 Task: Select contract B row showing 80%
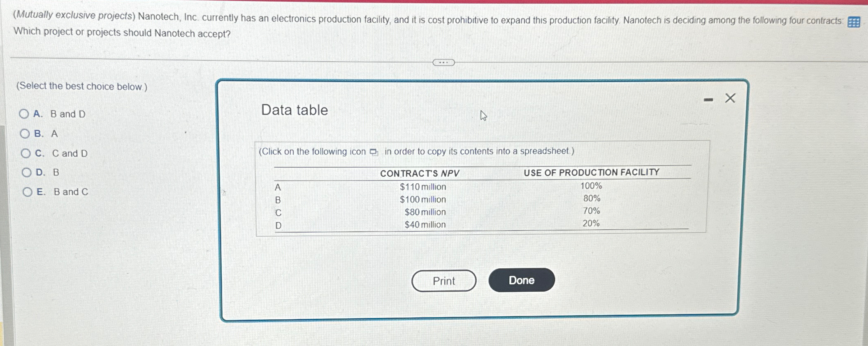click(x=591, y=198)
